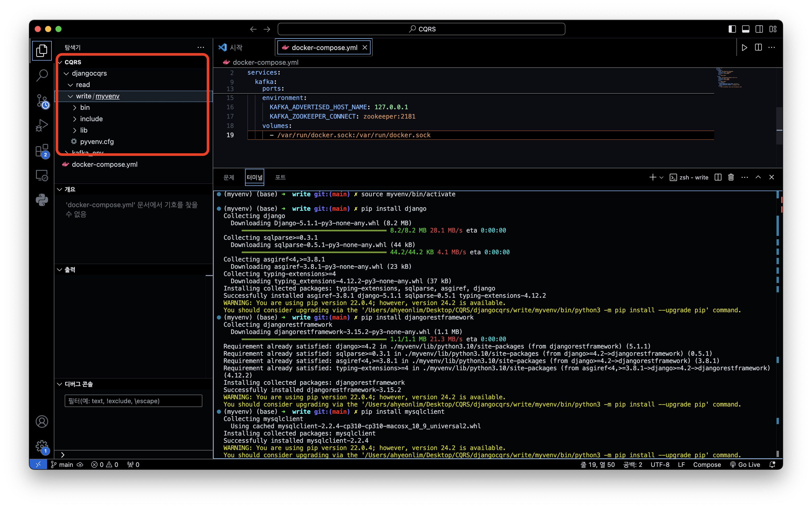Open new terminal profile dropdown arrow
The height and width of the screenshot is (508, 812).
click(x=661, y=177)
